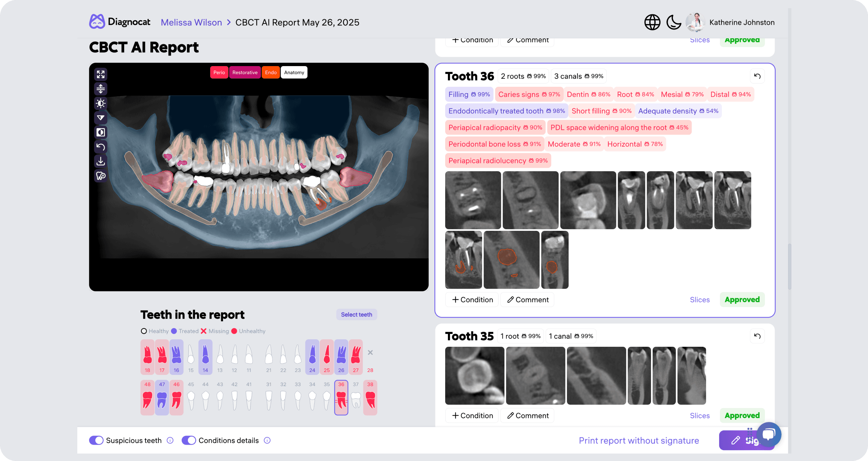Open first Tooth 36 slice thumbnail

point(473,200)
